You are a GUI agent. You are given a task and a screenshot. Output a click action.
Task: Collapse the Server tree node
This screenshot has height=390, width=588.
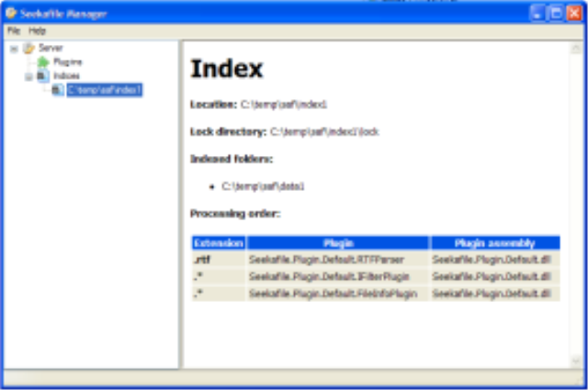coord(14,48)
